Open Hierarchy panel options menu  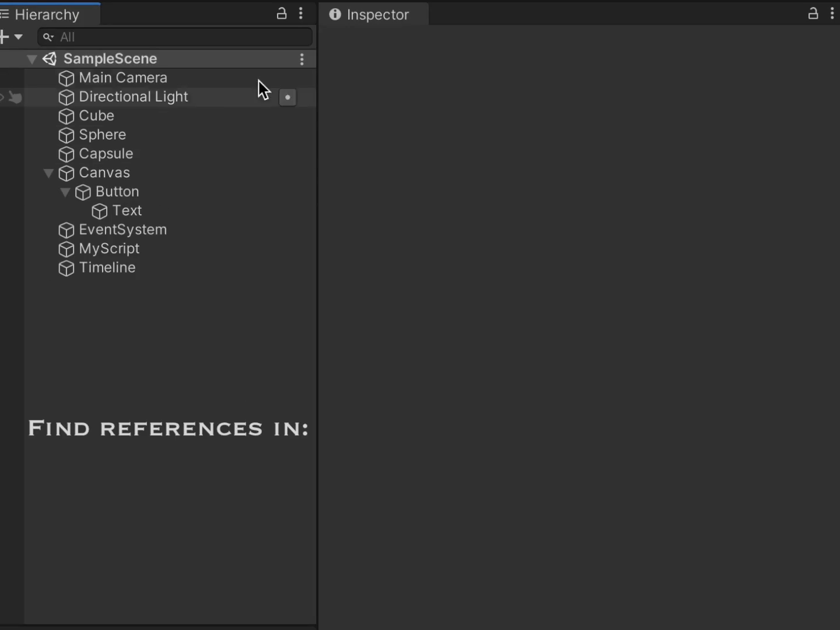click(301, 13)
